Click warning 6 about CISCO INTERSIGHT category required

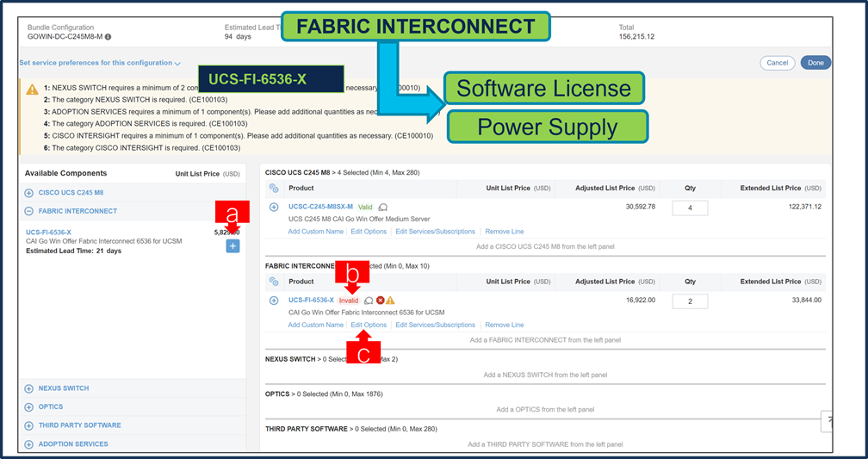pos(142,148)
